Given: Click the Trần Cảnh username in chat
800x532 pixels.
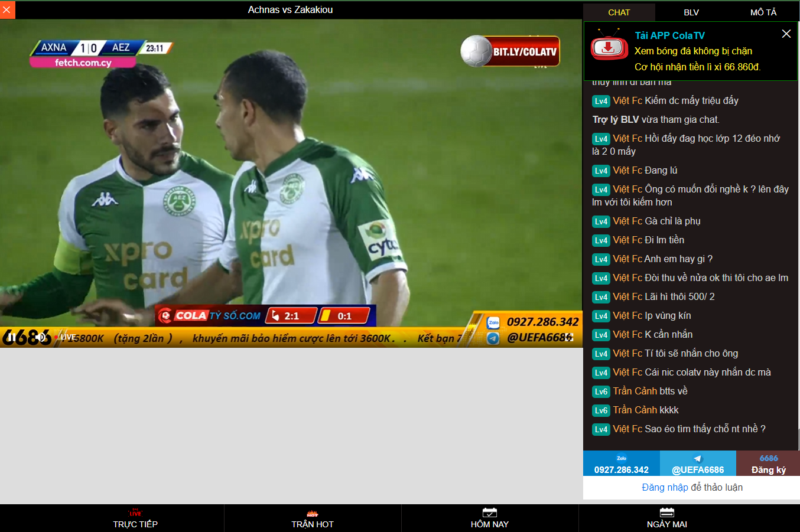Looking at the screenshot, I should (635, 391).
